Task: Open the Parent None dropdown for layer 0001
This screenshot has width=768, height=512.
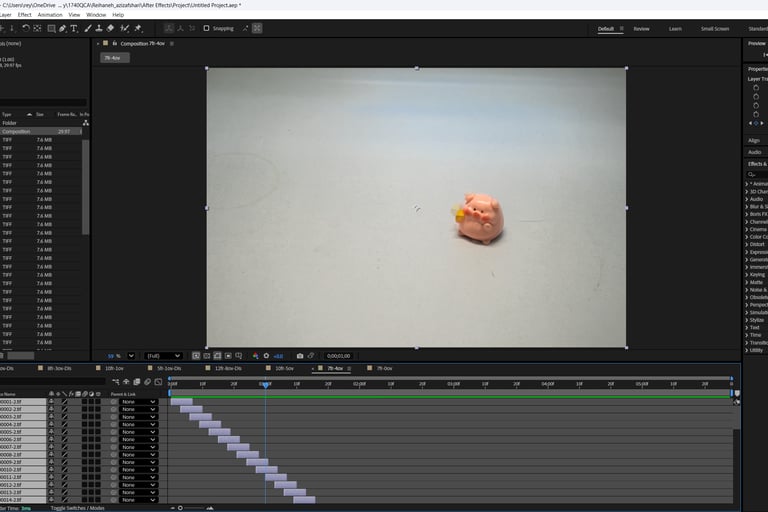Action: (x=139, y=402)
